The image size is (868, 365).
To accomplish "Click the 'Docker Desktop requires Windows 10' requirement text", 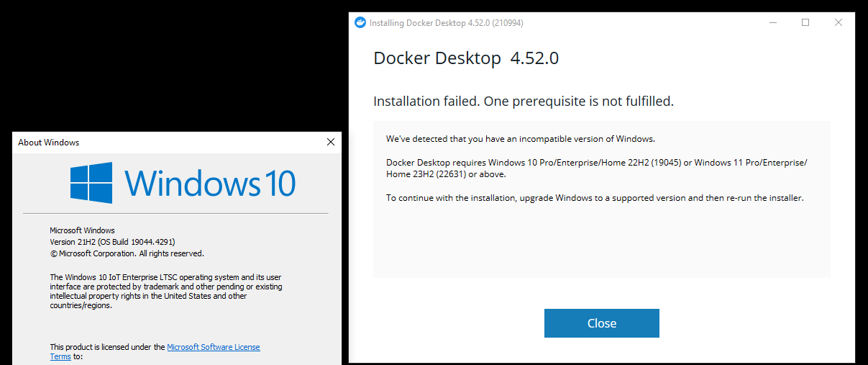I will point(597,168).
